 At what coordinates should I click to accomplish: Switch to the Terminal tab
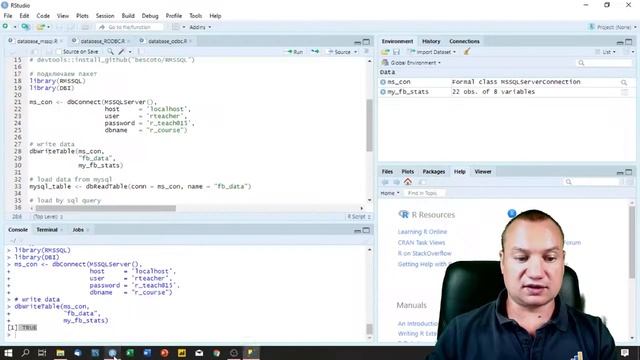coord(47,230)
